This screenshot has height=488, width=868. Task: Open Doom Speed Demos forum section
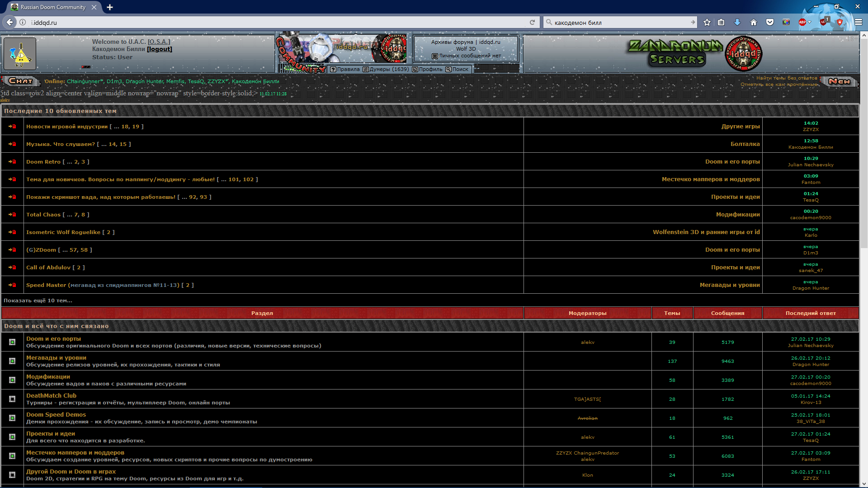coord(56,414)
